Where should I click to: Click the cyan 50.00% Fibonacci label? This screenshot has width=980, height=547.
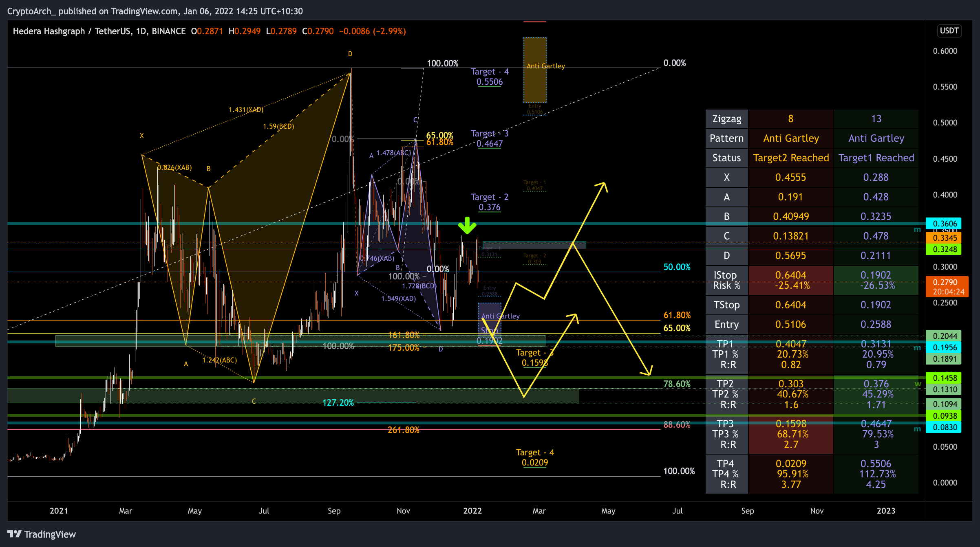click(x=677, y=267)
